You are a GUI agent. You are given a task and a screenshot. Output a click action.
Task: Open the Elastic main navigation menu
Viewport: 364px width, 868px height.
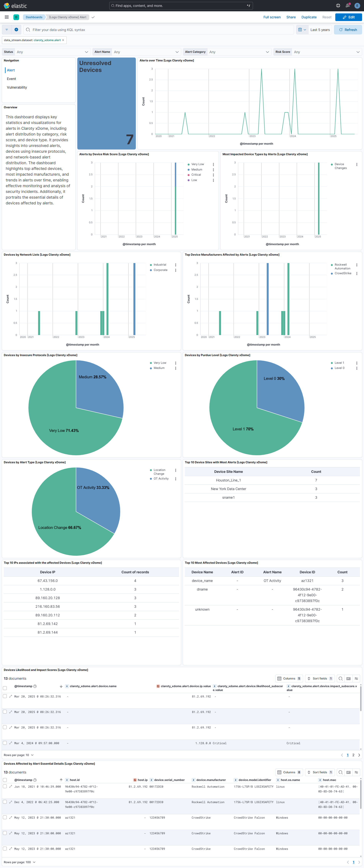6,17
